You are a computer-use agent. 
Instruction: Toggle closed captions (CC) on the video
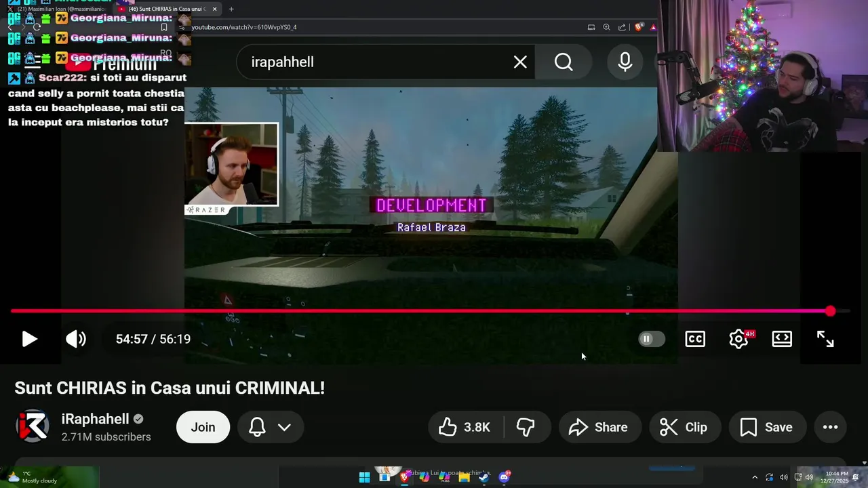point(695,339)
